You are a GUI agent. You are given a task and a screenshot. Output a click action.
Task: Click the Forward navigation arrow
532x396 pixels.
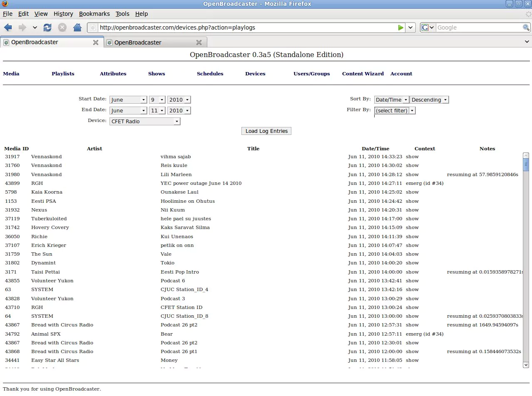click(22, 27)
